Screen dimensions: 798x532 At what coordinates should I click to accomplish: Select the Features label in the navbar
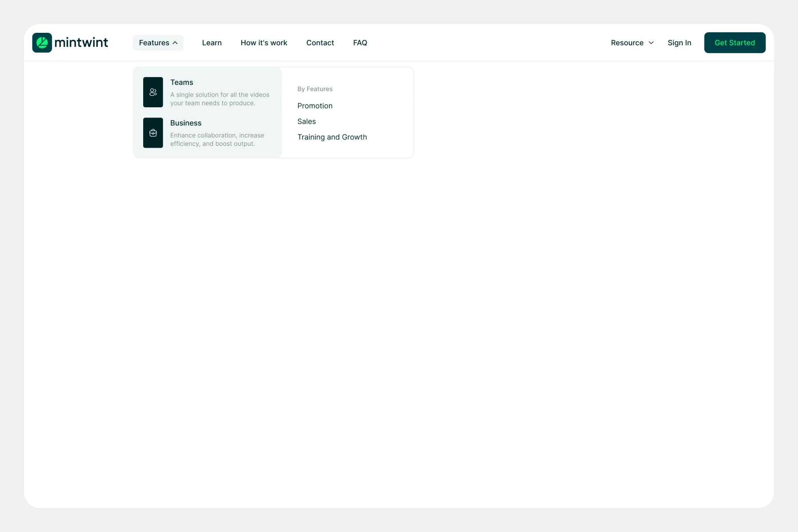(x=154, y=43)
